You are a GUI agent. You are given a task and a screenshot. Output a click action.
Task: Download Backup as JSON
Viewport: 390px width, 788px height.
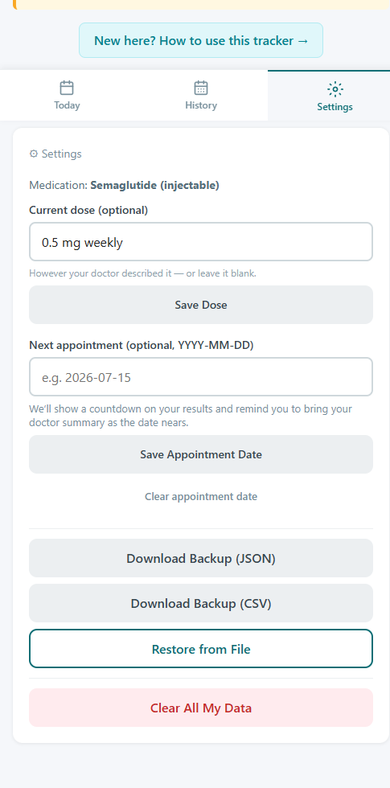pyautogui.click(x=201, y=558)
